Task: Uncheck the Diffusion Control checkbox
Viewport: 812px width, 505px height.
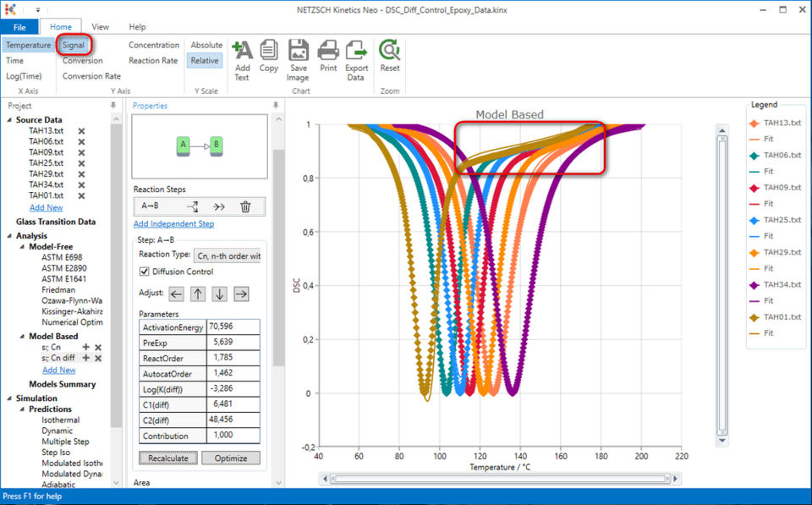Action: [x=145, y=272]
